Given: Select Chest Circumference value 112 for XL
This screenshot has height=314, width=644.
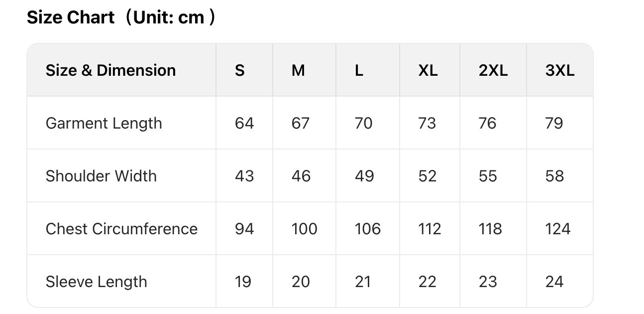Looking at the screenshot, I should coord(429,229).
